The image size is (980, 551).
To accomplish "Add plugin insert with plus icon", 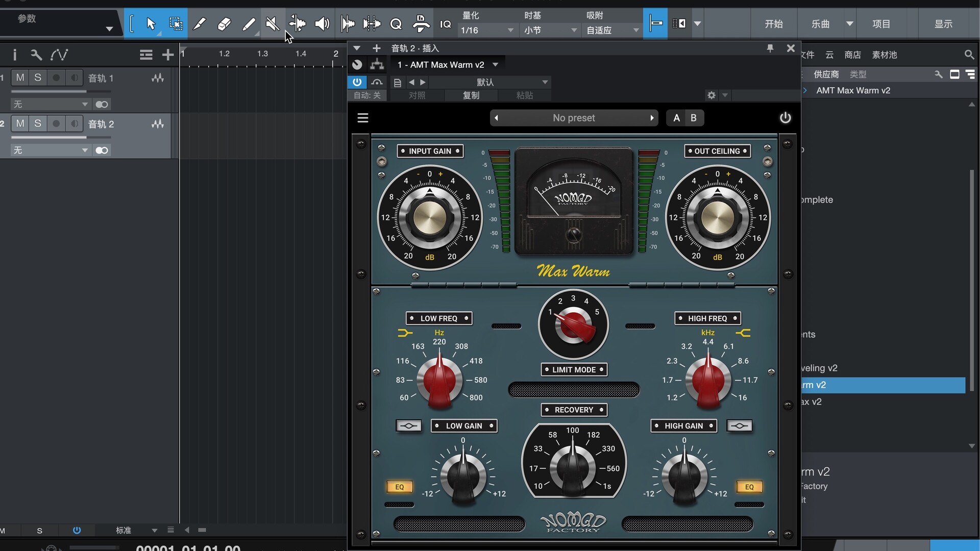I will (377, 48).
